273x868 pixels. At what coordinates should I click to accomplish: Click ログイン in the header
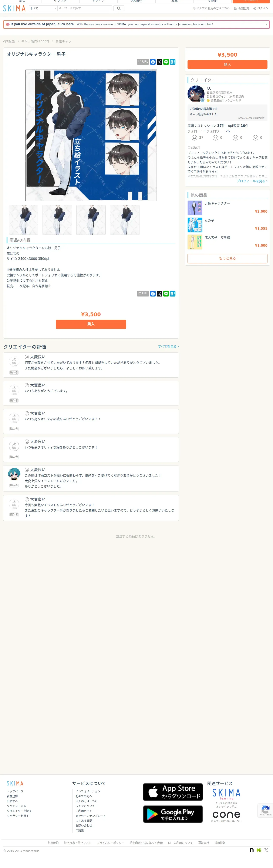pos(261,9)
